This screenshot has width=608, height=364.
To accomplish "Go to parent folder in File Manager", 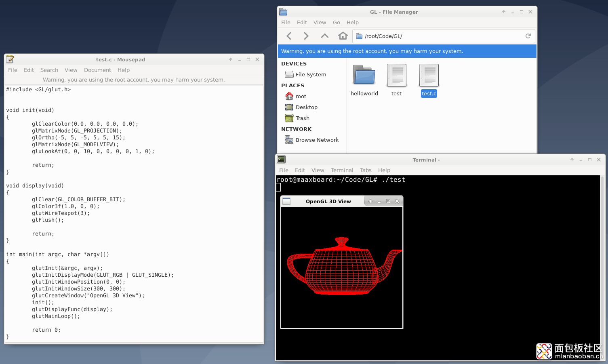I will point(324,36).
